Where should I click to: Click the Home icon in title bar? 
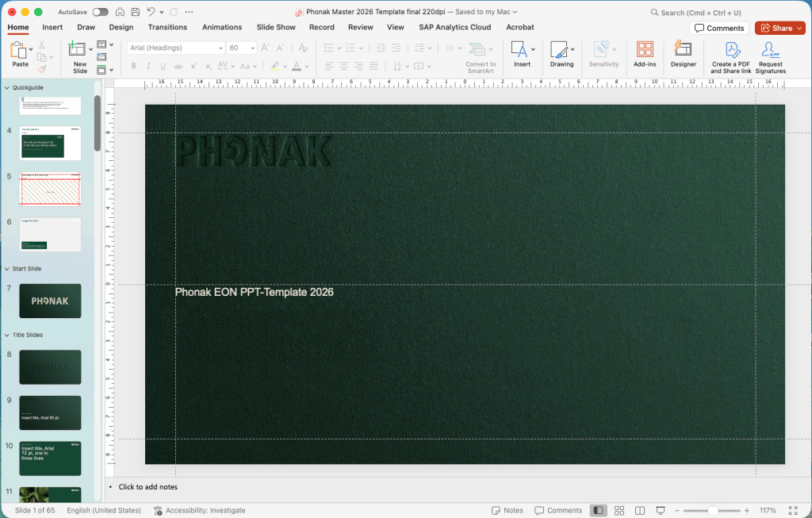120,12
